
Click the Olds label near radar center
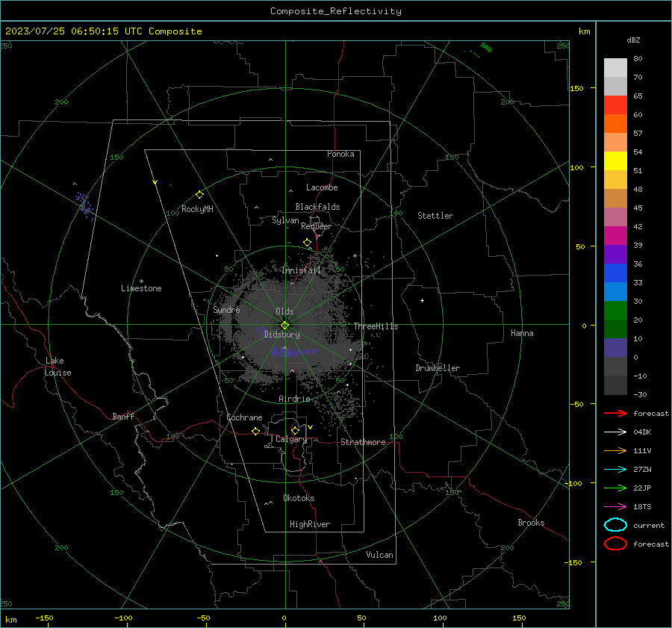(284, 311)
